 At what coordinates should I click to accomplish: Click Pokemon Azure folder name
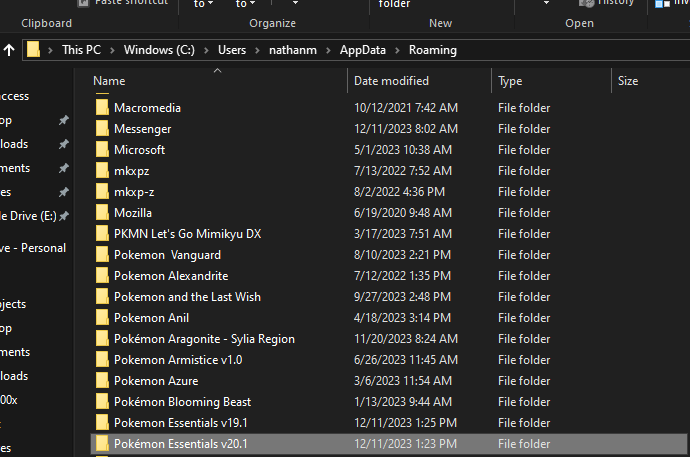coord(156,381)
